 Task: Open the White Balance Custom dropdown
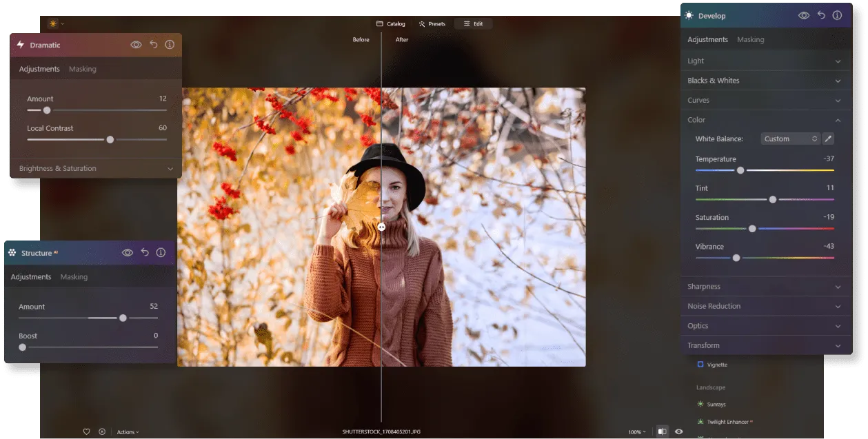click(x=790, y=139)
